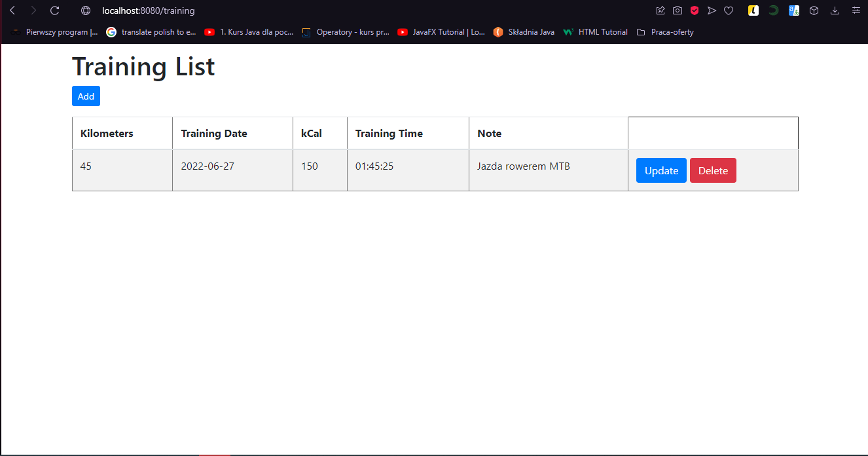Open the translate extension icon

coord(793,10)
